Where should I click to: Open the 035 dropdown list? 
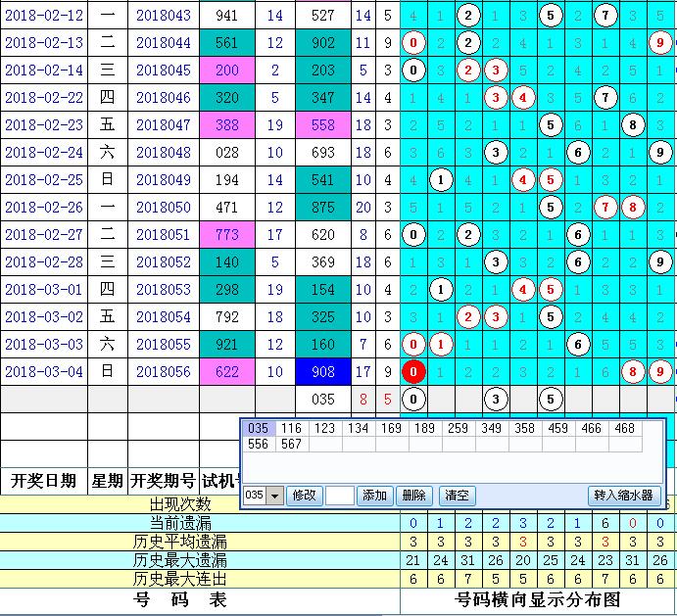pos(274,496)
